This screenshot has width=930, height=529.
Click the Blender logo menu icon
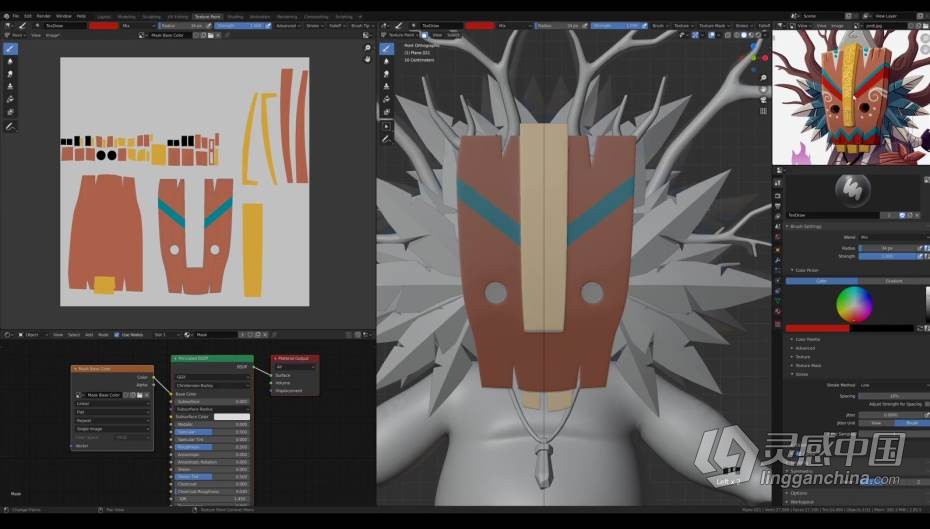[6, 16]
